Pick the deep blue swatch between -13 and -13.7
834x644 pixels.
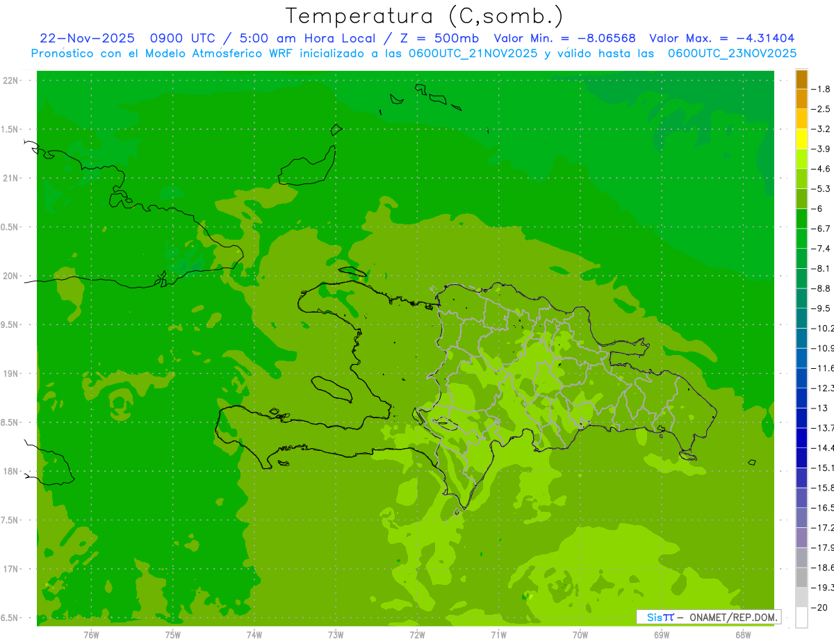[801, 418]
